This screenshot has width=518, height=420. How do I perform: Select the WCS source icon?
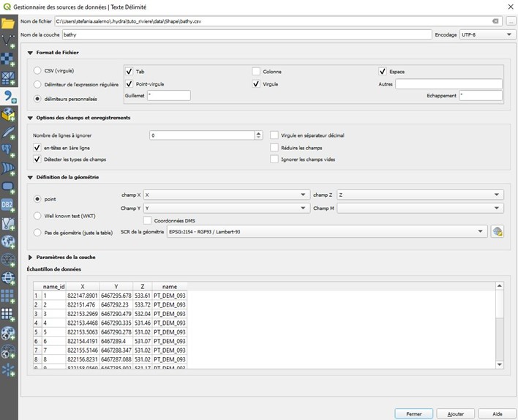(x=8, y=278)
